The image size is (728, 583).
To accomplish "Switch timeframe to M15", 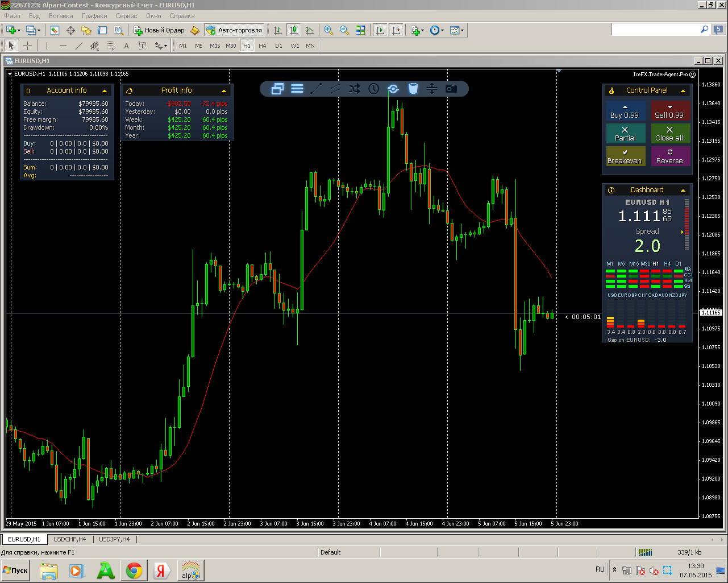I will click(215, 46).
